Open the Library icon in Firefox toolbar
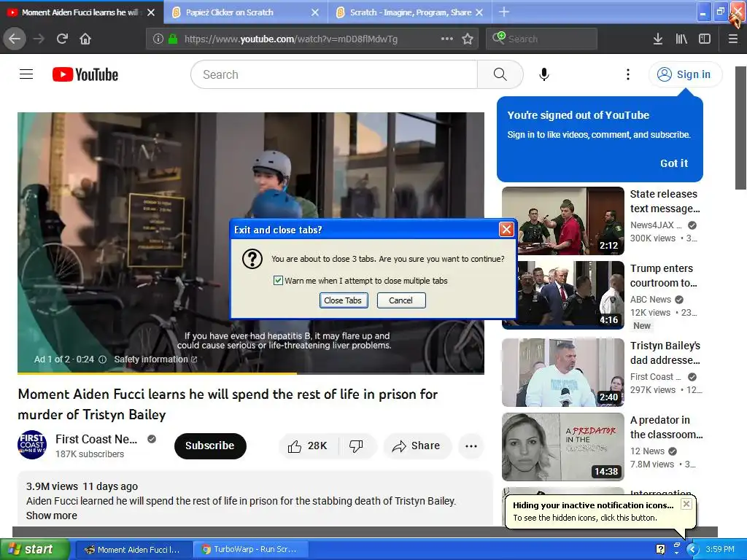The height and width of the screenshot is (560, 747). 681,39
